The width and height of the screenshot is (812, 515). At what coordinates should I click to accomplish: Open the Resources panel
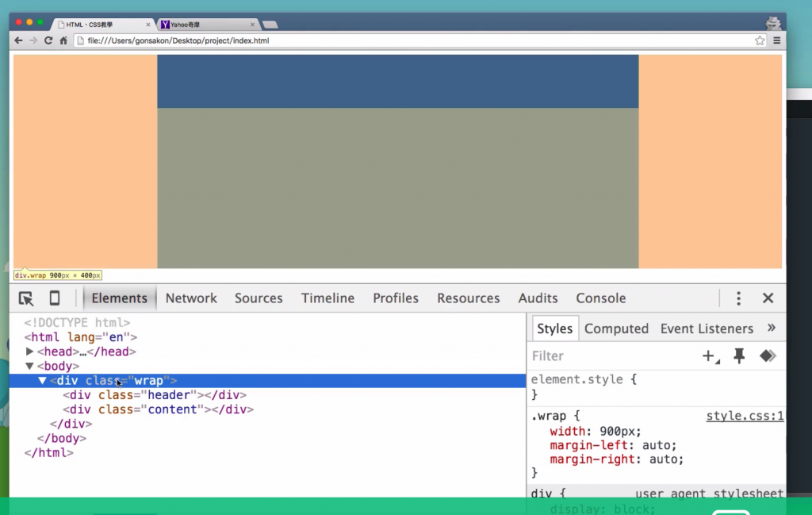tap(468, 298)
